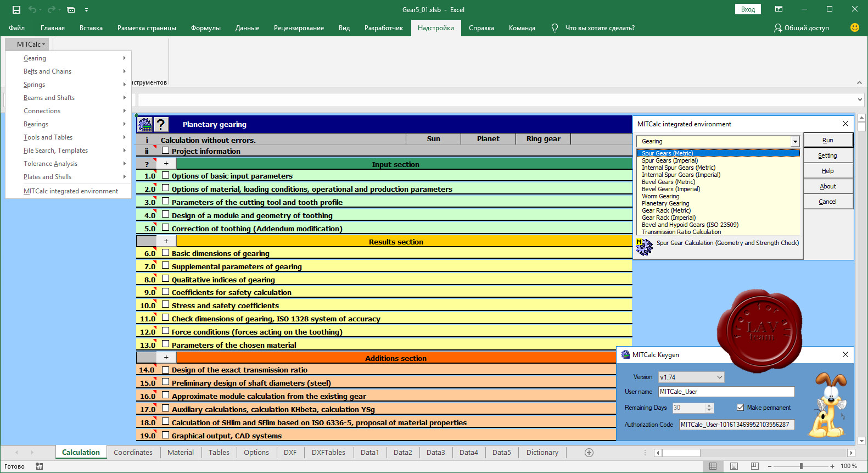Click the Help button in the environment dialog

coord(828,171)
